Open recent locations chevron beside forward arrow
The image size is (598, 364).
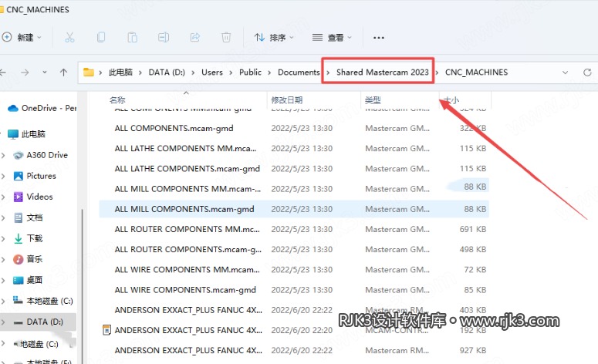(45, 72)
